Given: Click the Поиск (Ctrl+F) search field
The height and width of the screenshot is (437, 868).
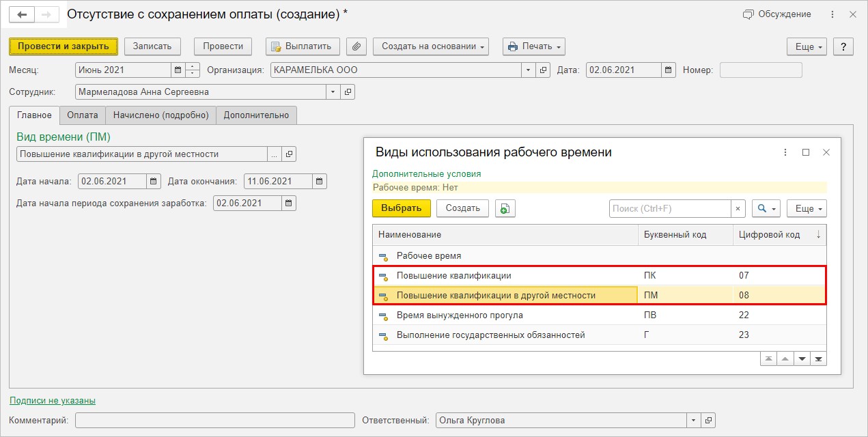Looking at the screenshot, I should [x=670, y=208].
